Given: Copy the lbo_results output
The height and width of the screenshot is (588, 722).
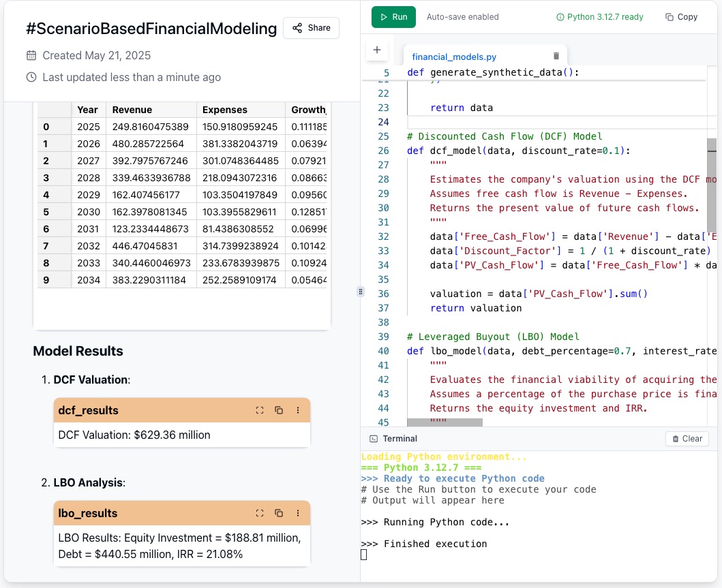Looking at the screenshot, I should point(279,513).
